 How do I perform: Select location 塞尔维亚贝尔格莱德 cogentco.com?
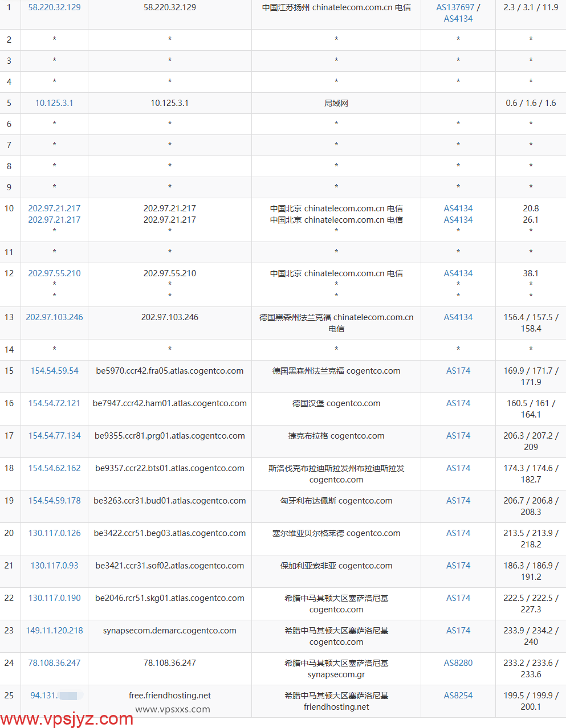click(x=336, y=533)
